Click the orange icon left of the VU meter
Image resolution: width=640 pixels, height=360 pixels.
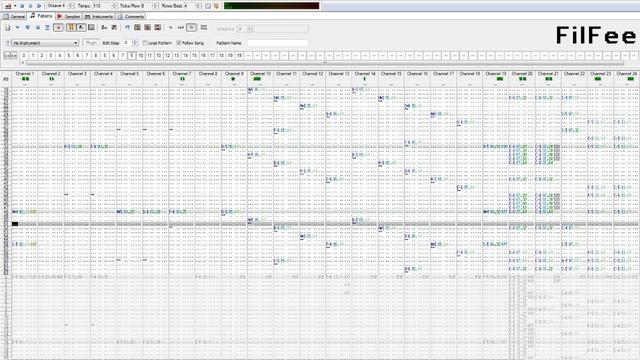coord(216,6)
